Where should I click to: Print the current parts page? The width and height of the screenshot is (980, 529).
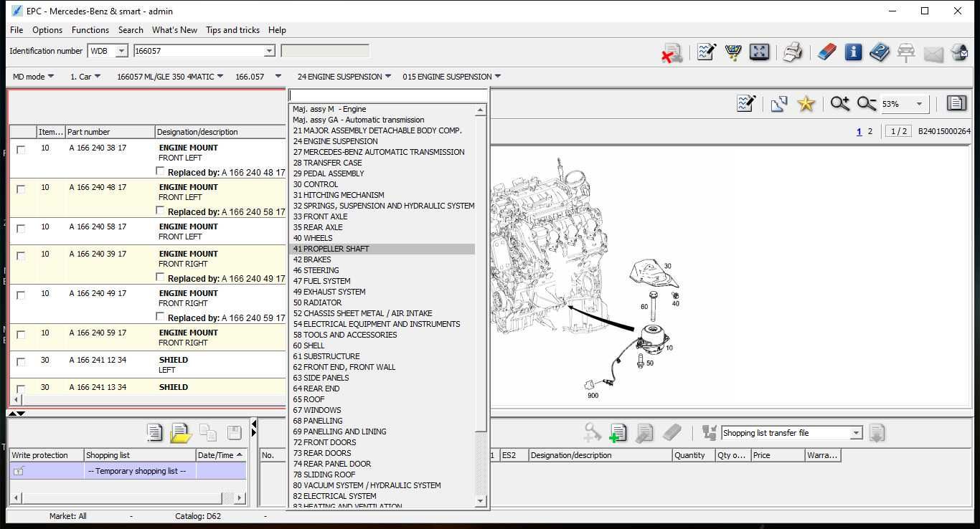click(792, 52)
